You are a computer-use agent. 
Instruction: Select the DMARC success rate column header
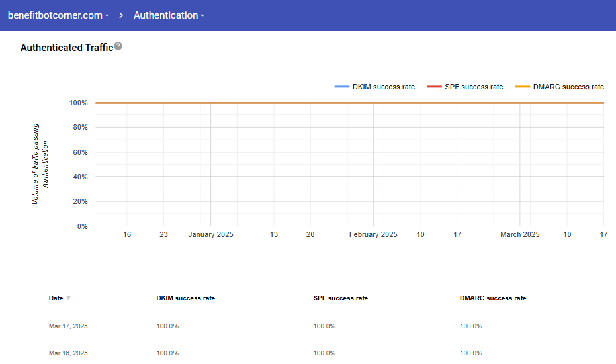(492, 298)
